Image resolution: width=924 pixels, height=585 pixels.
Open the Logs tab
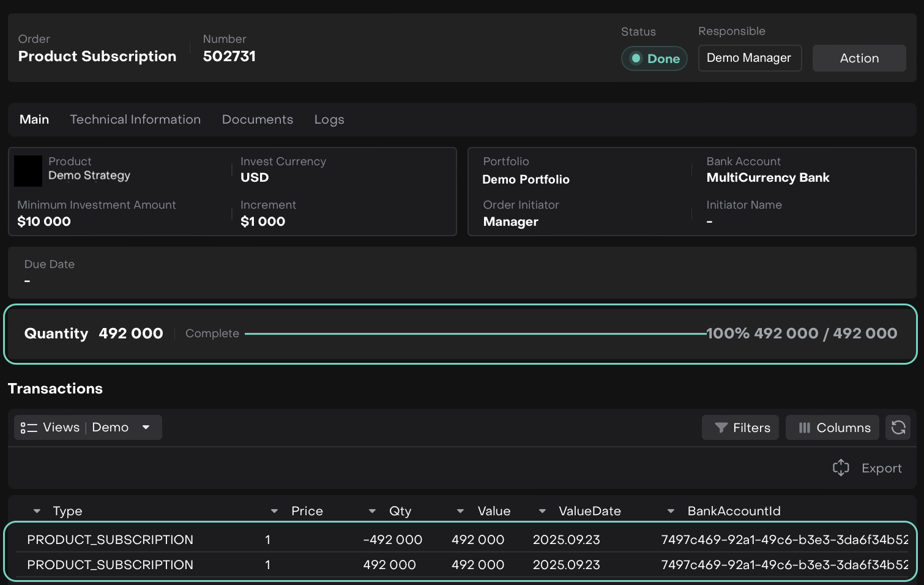coord(329,119)
